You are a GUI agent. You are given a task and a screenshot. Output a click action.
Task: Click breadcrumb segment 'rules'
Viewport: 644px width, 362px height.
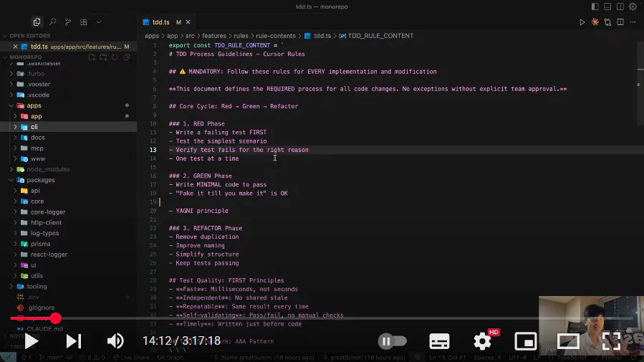(x=241, y=36)
